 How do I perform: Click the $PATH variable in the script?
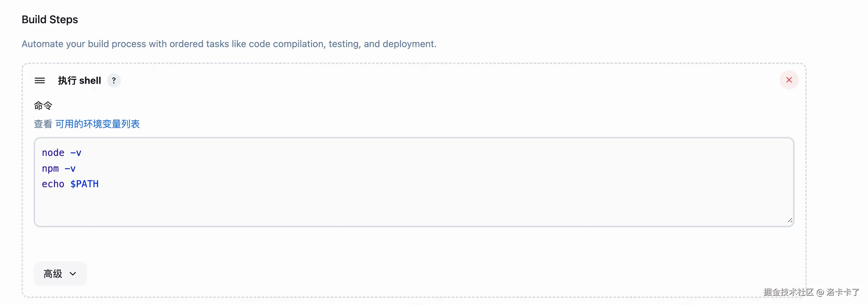[x=85, y=184]
